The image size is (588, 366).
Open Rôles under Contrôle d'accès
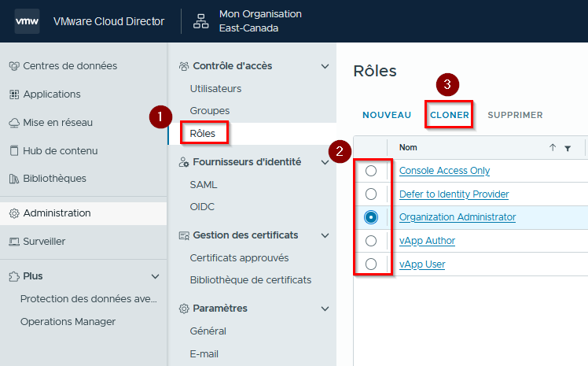[203, 134]
